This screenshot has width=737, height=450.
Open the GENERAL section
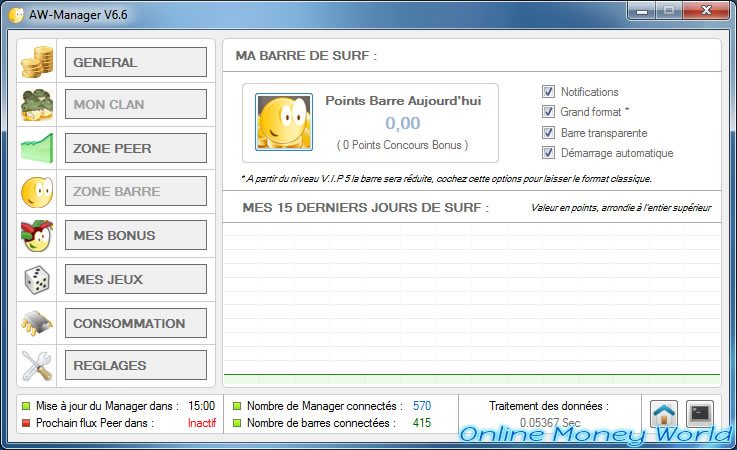(x=136, y=62)
